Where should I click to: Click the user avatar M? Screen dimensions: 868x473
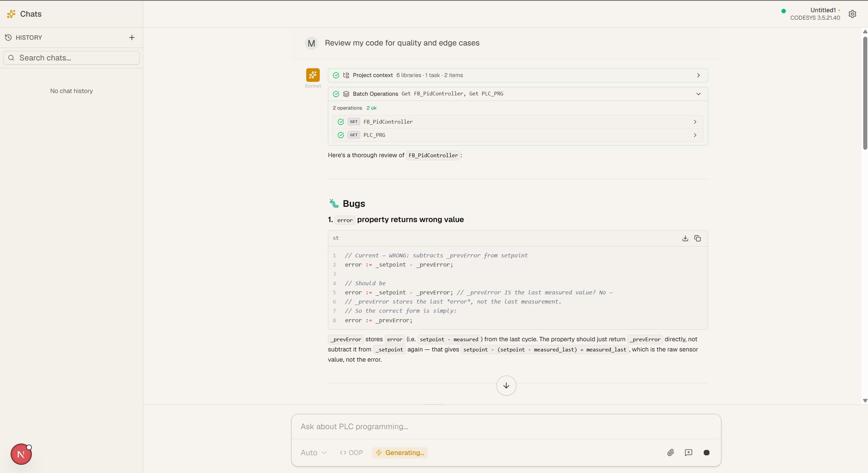[x=311, y=43]
